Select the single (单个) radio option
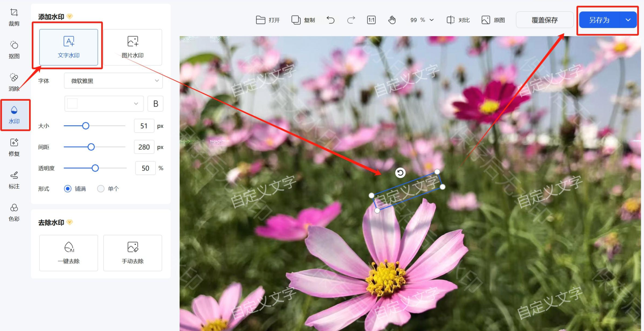Image resolution: width=644 pixels, height=331 pixels. pyautogui.click(x=101, y=188)
